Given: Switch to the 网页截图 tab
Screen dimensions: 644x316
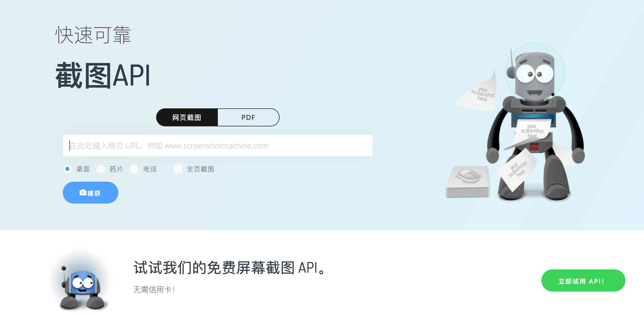Looking at the screenshot, I should [187, 117].
